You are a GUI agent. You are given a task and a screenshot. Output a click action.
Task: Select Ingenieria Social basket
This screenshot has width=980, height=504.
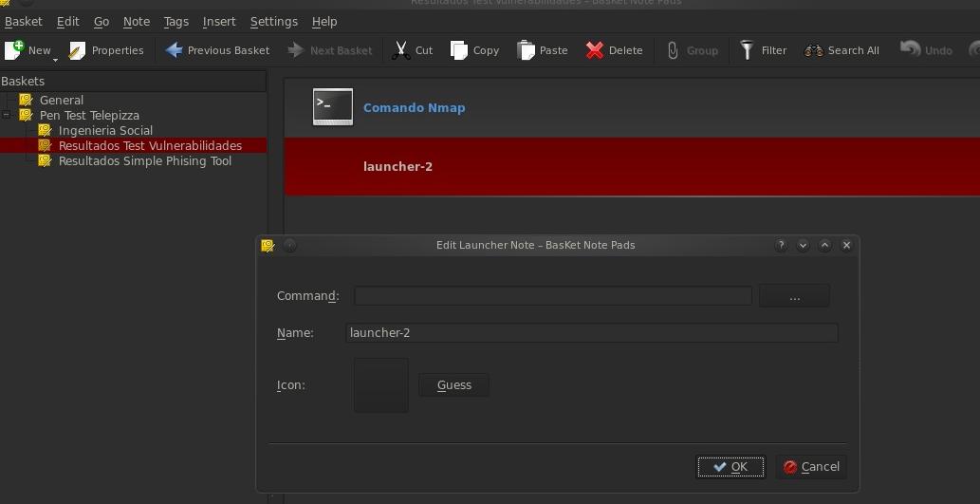[104, 130]
